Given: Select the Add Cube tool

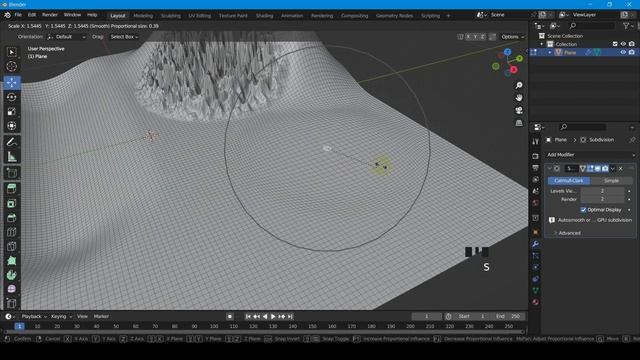Looking at the screenshot, I should click(11, 173).
